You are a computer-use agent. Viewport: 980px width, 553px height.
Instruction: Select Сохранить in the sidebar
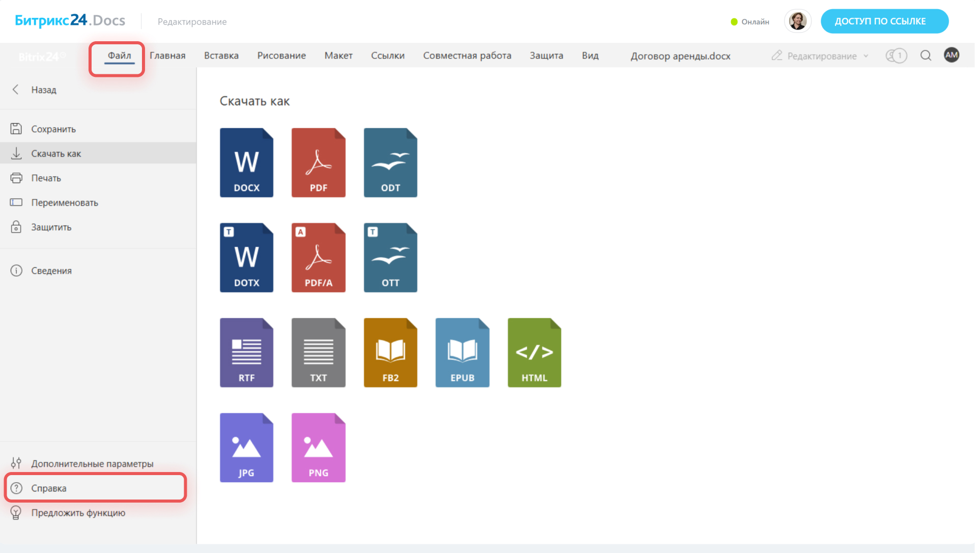point(53,129)
